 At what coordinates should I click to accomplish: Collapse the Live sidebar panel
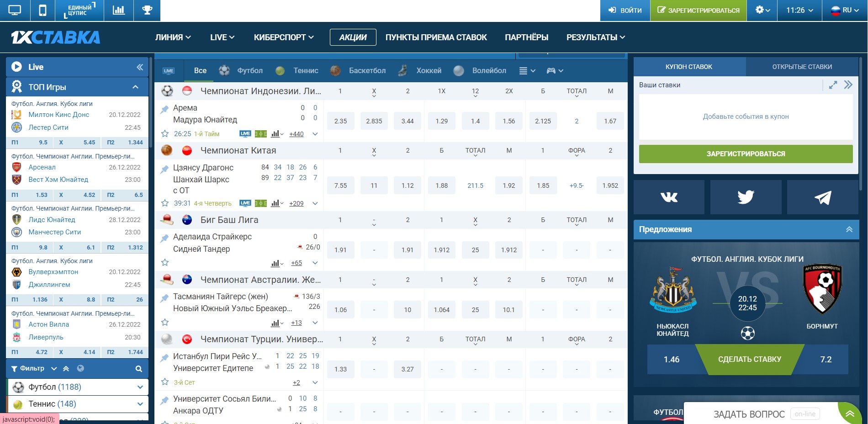pos(140,67)
